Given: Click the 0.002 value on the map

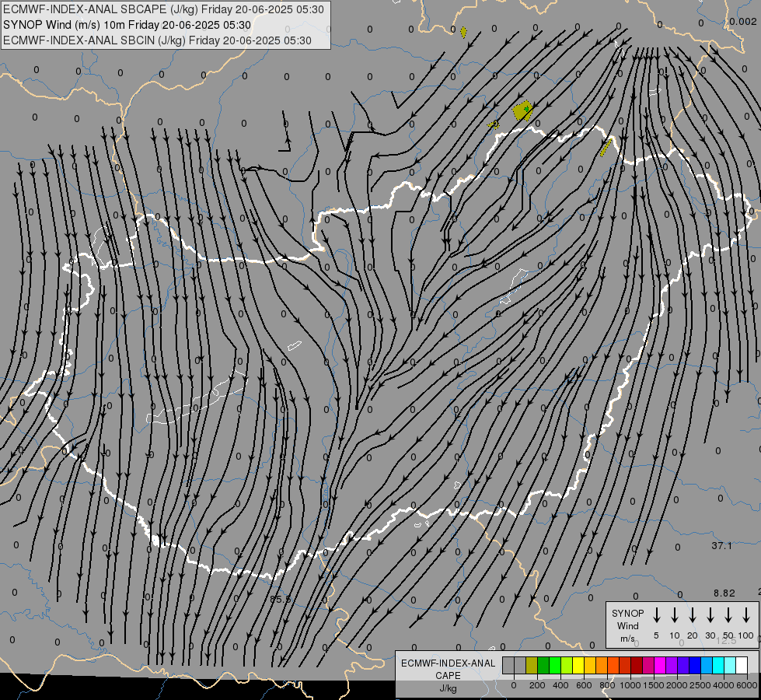Looking at the screenshot, I should (x=742, y=21).
